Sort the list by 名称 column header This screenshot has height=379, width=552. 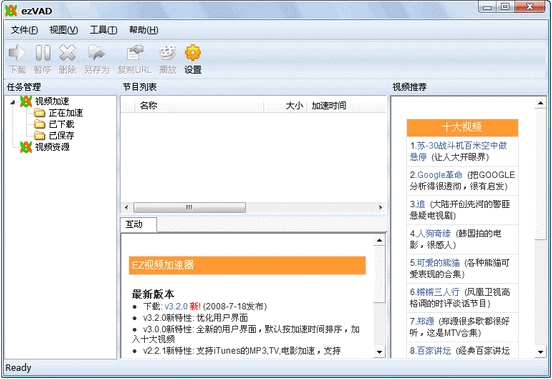(199, 106)
